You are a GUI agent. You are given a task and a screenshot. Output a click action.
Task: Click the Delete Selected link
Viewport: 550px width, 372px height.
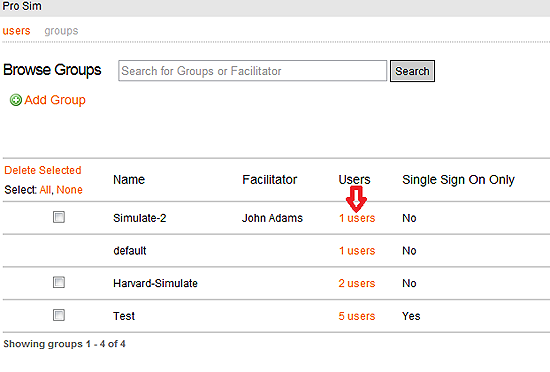point(43,170)
